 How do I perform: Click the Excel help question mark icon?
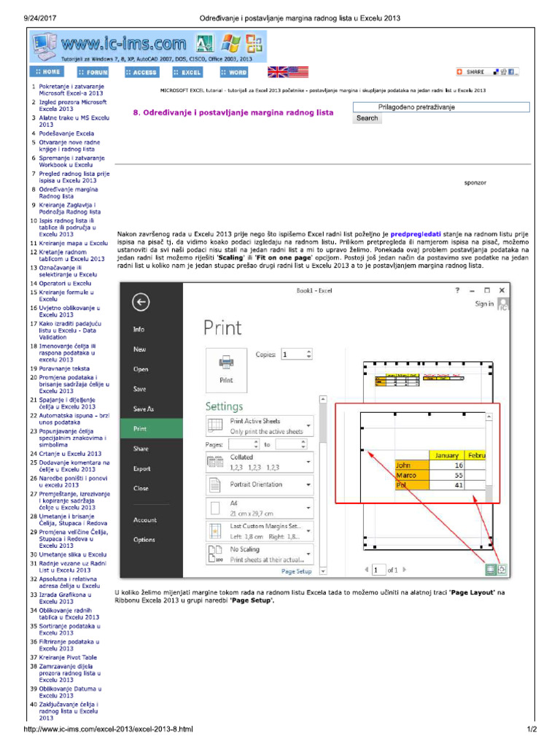[458, 290]
